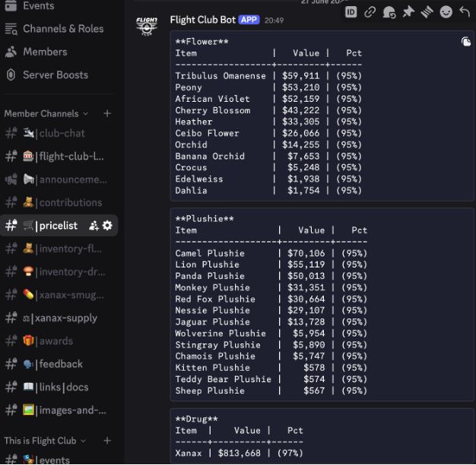Click the Flight Club Bot username
The image size is (476, 465).
[x=203, y=19]
